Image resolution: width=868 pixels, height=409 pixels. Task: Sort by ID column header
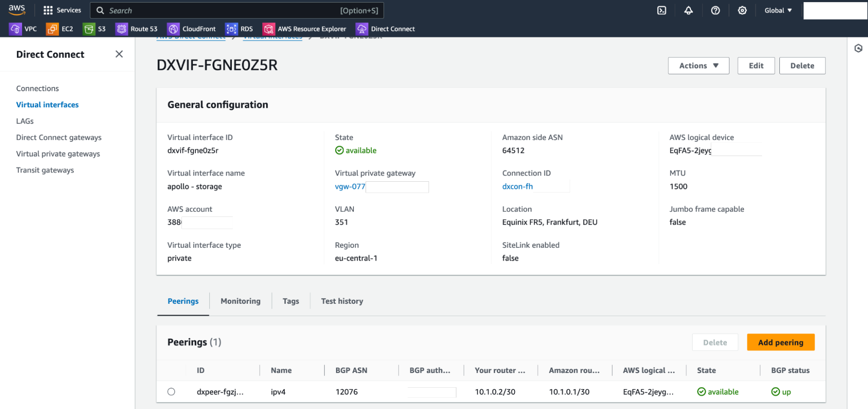pos(200,370)
